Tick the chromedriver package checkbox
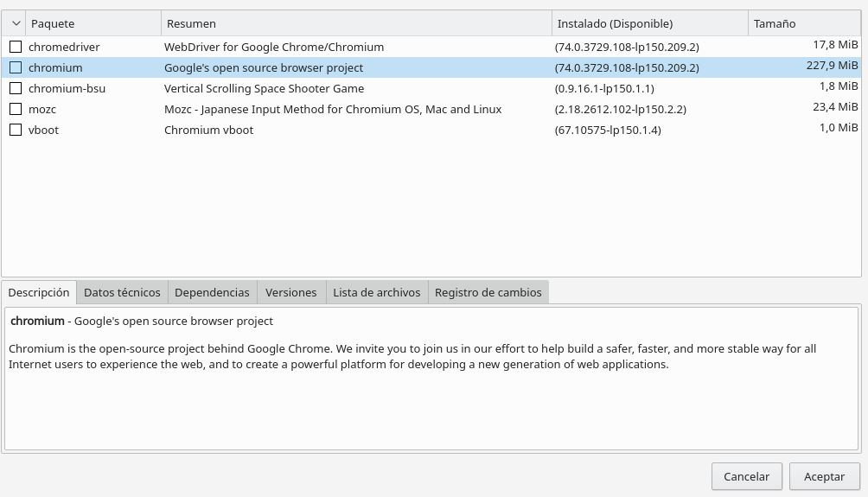868x497 pixels. pos(16,47)
